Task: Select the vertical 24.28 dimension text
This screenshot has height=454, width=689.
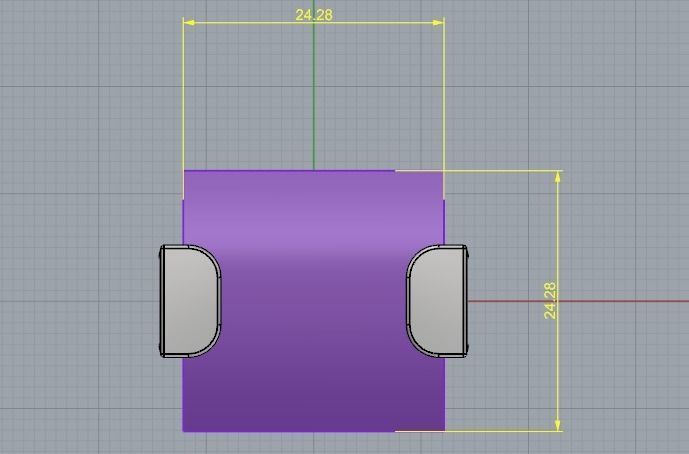Action: pyautogui.click(x=550, y=301)
